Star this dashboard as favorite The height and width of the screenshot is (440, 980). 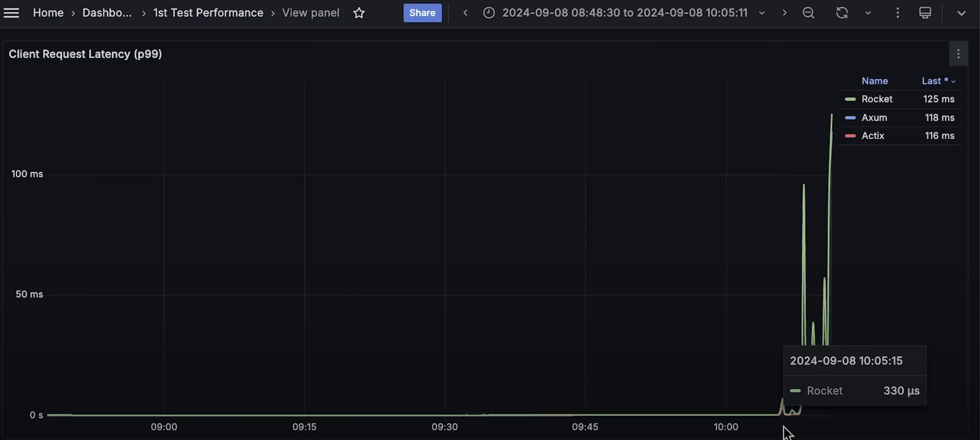tap(359, 13)
